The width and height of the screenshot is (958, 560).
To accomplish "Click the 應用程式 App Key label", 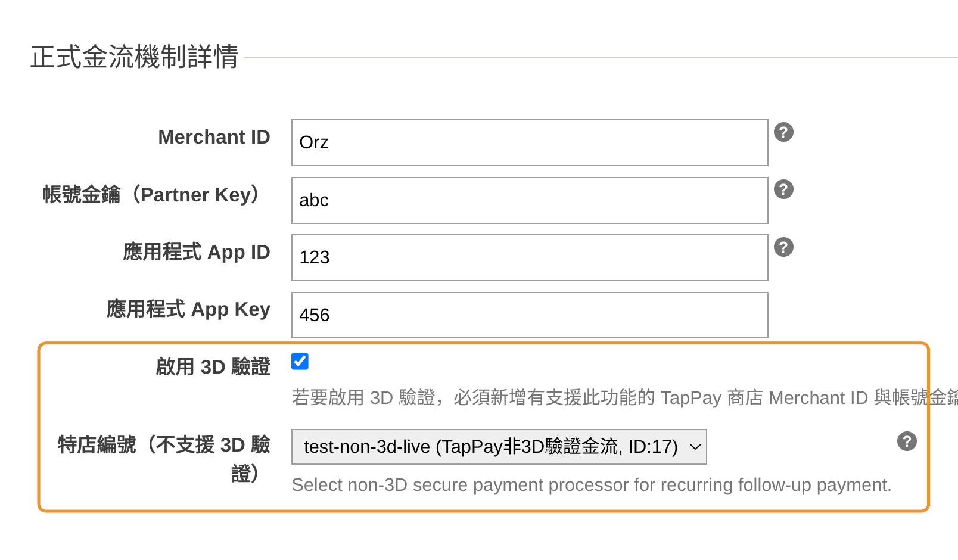I will (188, 310).
